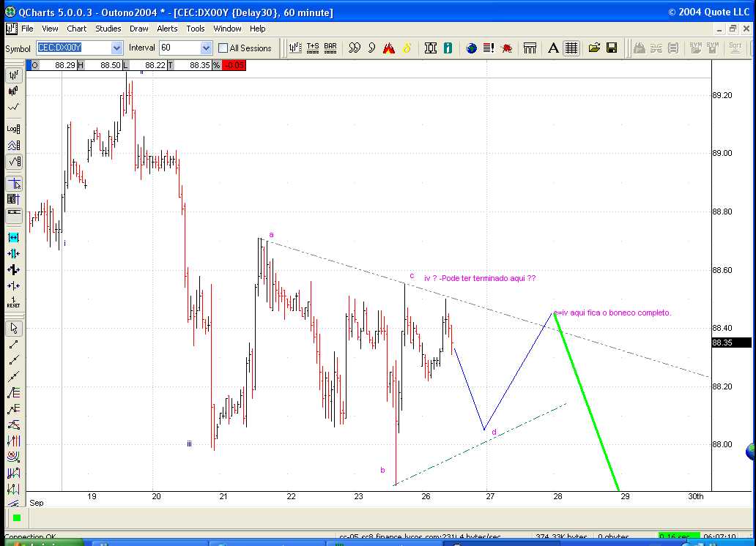Open the Draw menu
The image size is (756, 546).
pyautogui.click(x=139, y=29)
